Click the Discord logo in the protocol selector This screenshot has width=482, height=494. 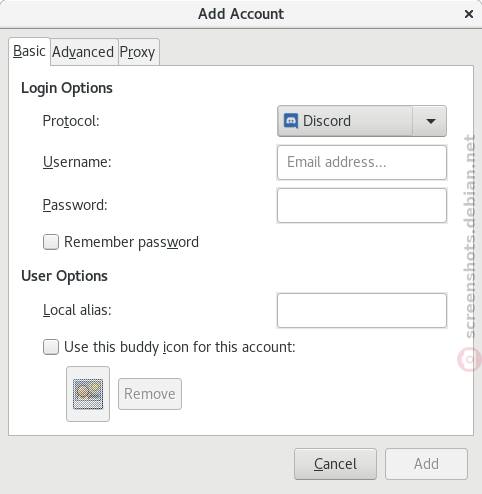point(291,121)
